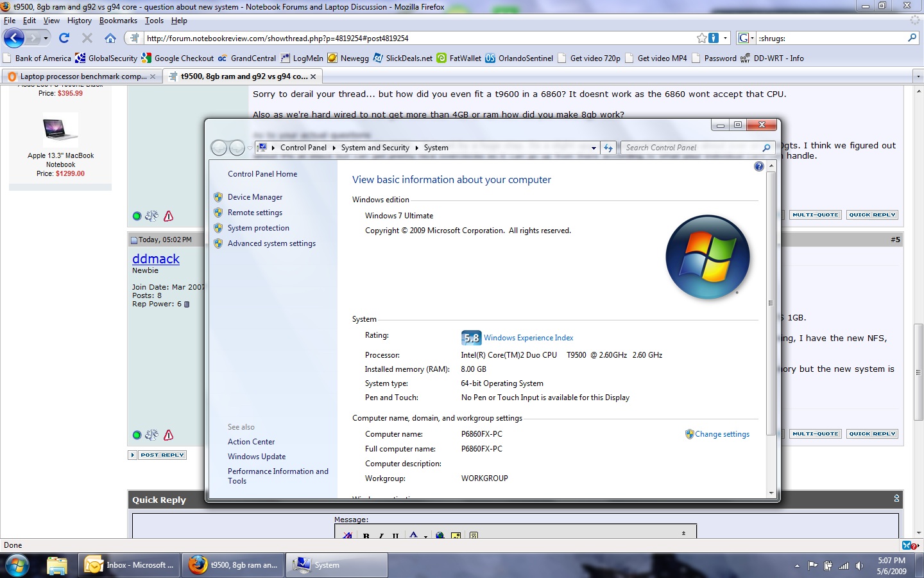
Task: Open the History menu
Action: pyautogui.click(x=80, y=21)
